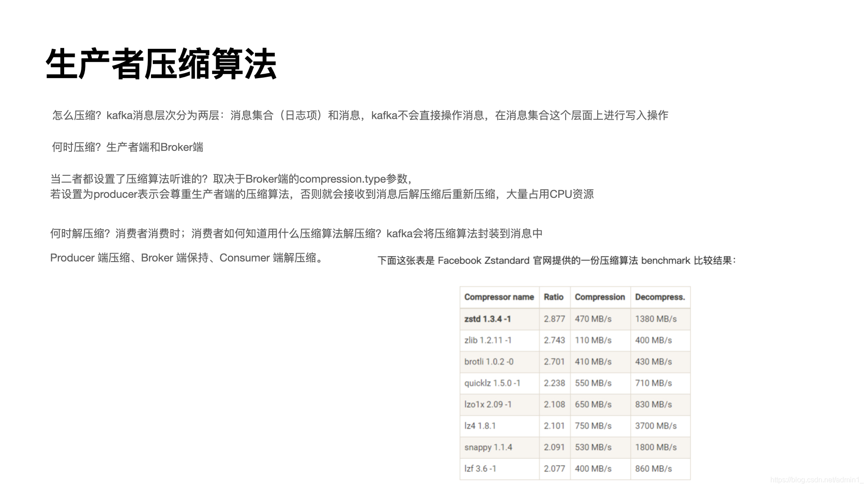Viewport: 868px width, 488px height.
Task: Click the Decompress. column header
Action: pos(660,297)
